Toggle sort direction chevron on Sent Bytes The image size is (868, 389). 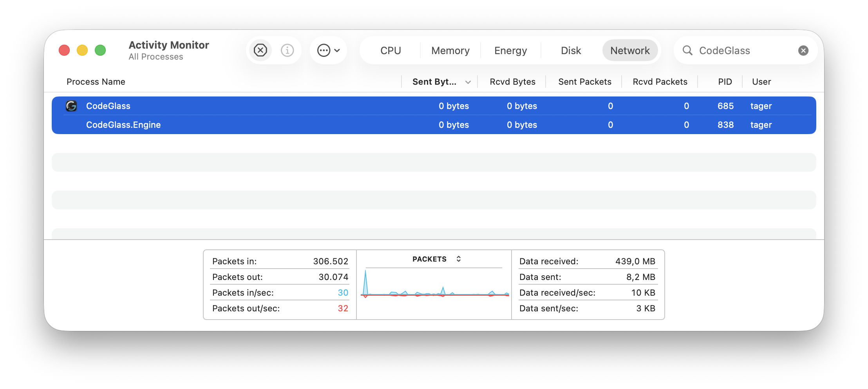click(468, 82)
